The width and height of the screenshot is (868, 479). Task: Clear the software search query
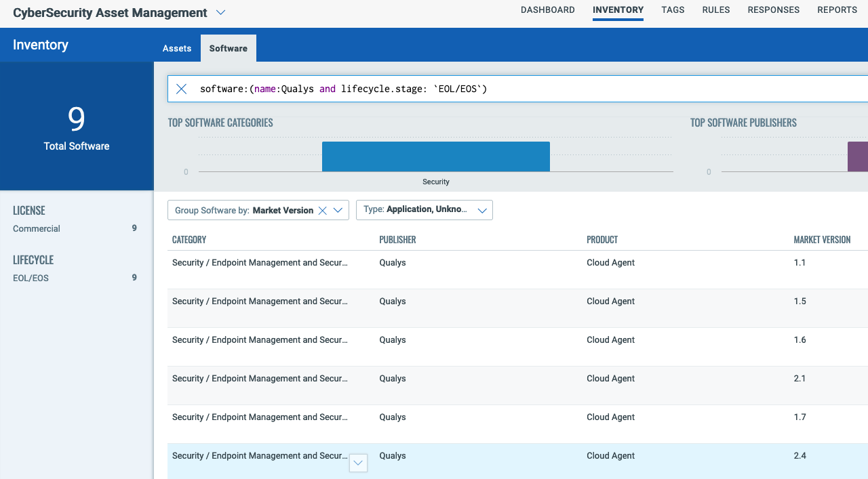181,89
